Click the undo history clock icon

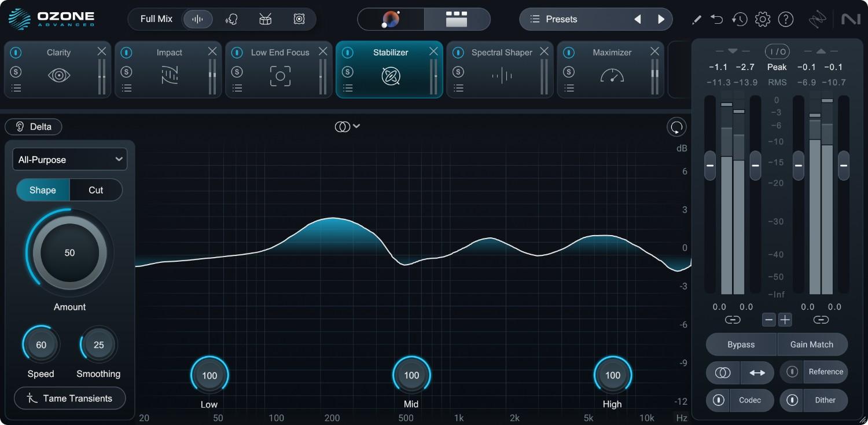(x=739, y=19)
